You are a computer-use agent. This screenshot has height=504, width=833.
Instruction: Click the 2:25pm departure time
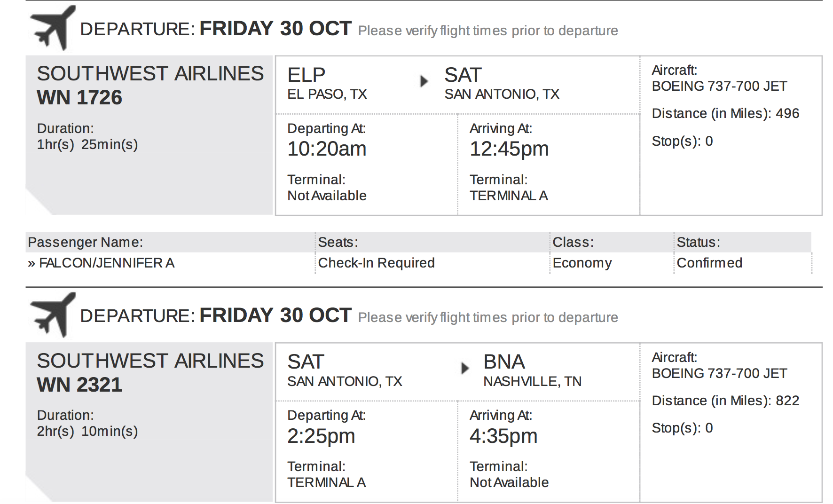321,436
